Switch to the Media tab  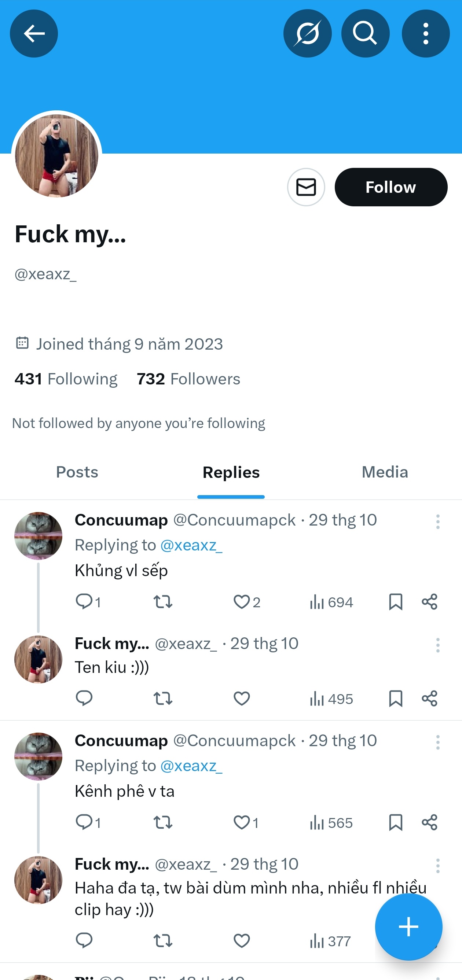click(x=384, y=472)
